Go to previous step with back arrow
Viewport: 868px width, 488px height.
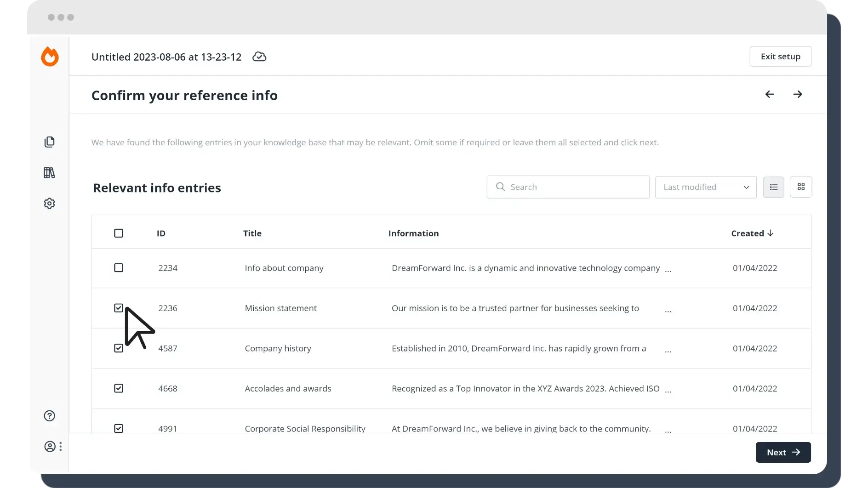point(770,94)
